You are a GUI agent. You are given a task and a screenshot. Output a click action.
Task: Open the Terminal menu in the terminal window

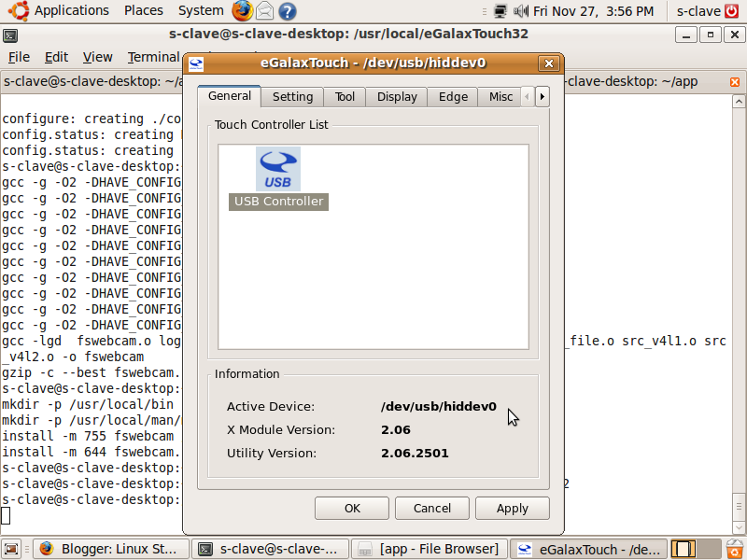tap(153, 57)
